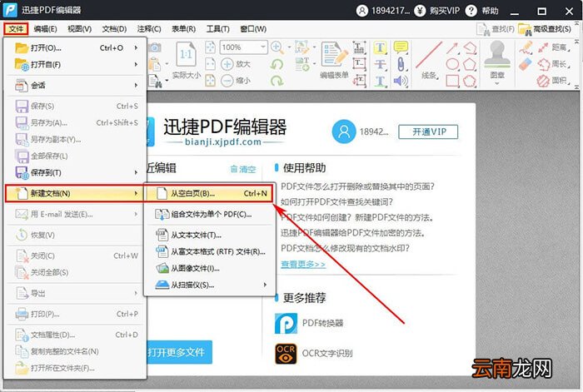
Task: Expand the 导出 export submenu
Action: pos(136,293)
